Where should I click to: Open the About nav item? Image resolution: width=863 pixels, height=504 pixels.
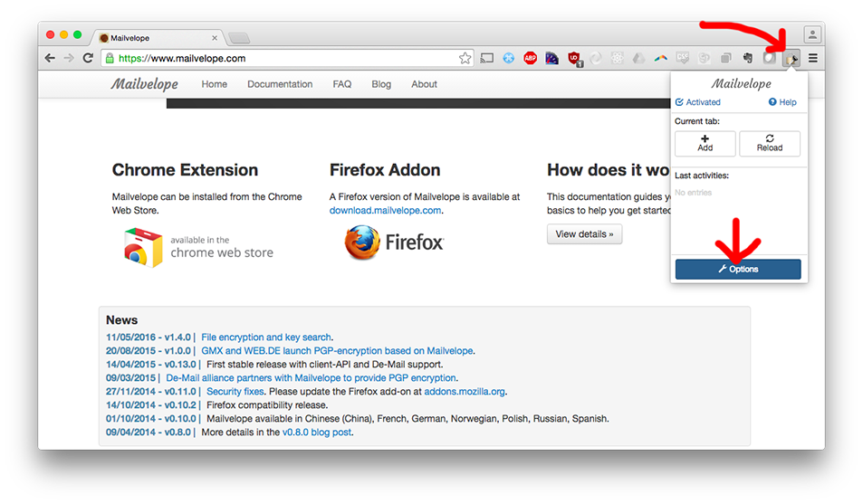point(424,84)
